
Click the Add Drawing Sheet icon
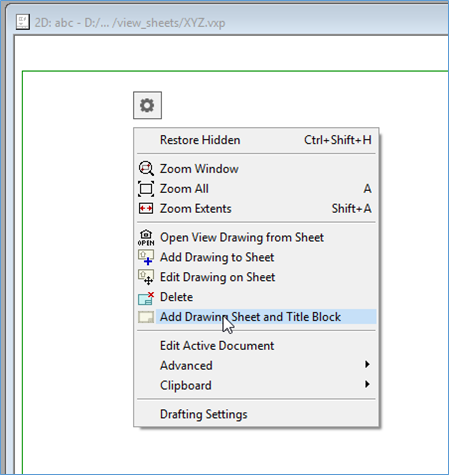click(x=146, y=317)
